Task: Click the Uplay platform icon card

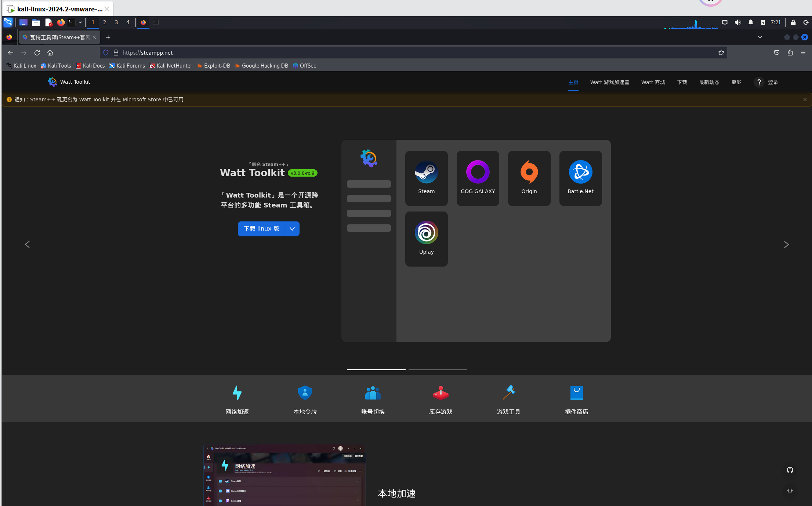Action: [x=426, y=239]
